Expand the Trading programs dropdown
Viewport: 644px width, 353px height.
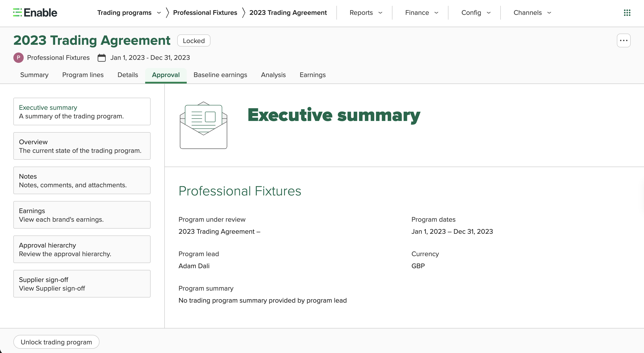click(129, 12)
